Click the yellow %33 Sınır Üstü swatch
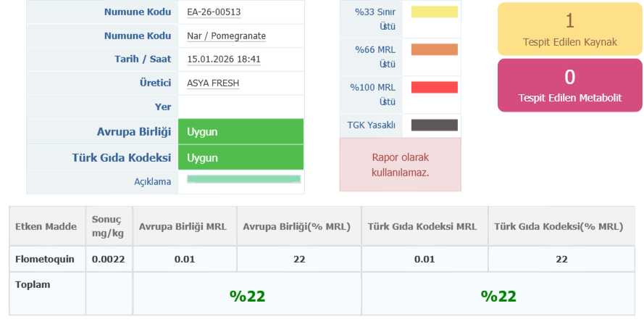The image size is (644, 330). pyautogui.click(x=434, y=12)
